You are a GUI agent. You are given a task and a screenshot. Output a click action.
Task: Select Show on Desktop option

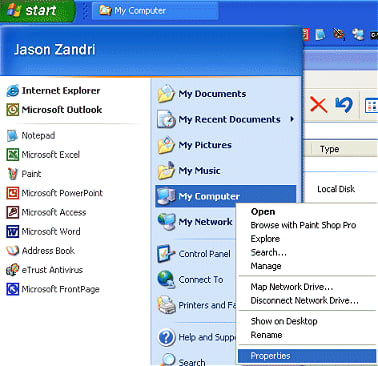[284, 321]
